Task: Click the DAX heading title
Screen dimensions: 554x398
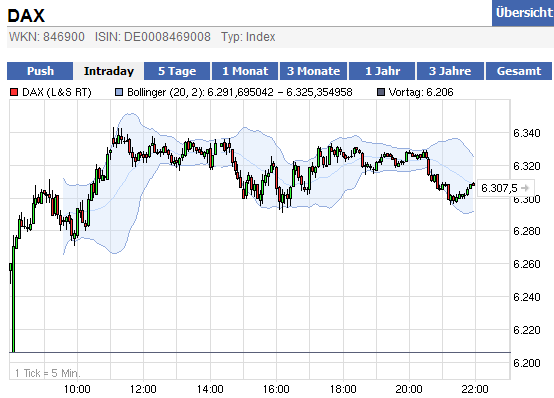Action: pyautogui.click(x=26, y=15)
